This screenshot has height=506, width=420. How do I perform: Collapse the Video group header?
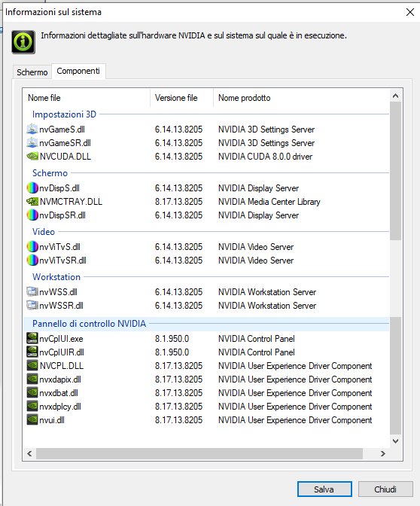click(44, 232)
